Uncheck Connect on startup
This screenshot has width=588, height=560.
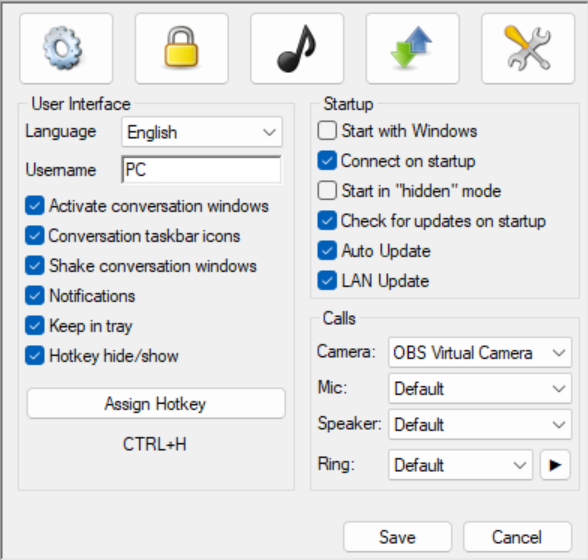(327, 161)
